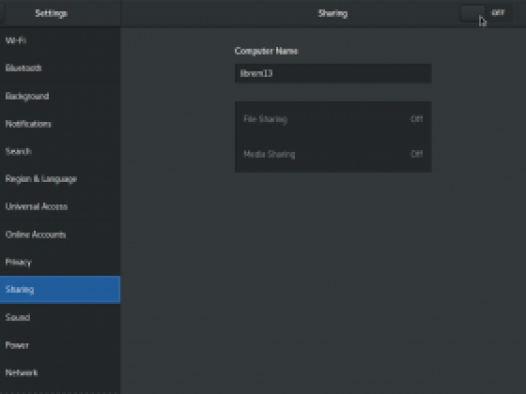Screen dimensions: 526x394
Task: Open Sound settings
Action: [60, 317]
